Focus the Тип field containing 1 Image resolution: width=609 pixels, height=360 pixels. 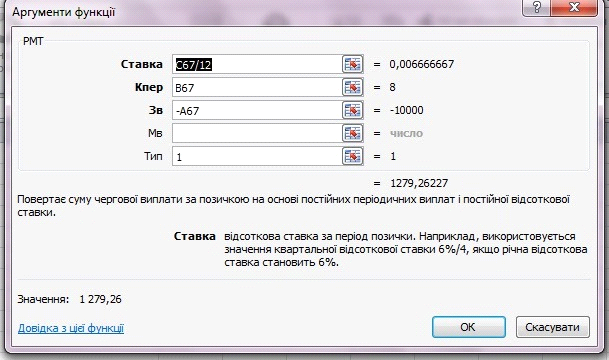point(257,156)
